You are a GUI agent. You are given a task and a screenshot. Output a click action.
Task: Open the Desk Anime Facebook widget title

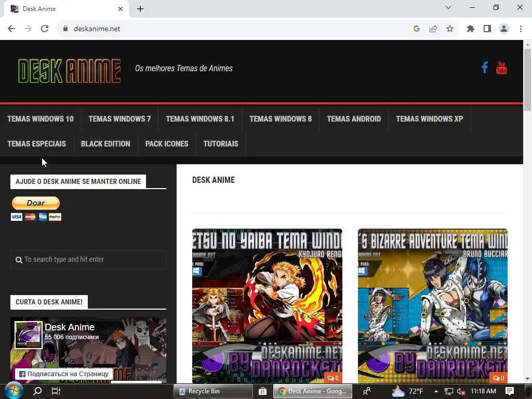pos(70,327)
